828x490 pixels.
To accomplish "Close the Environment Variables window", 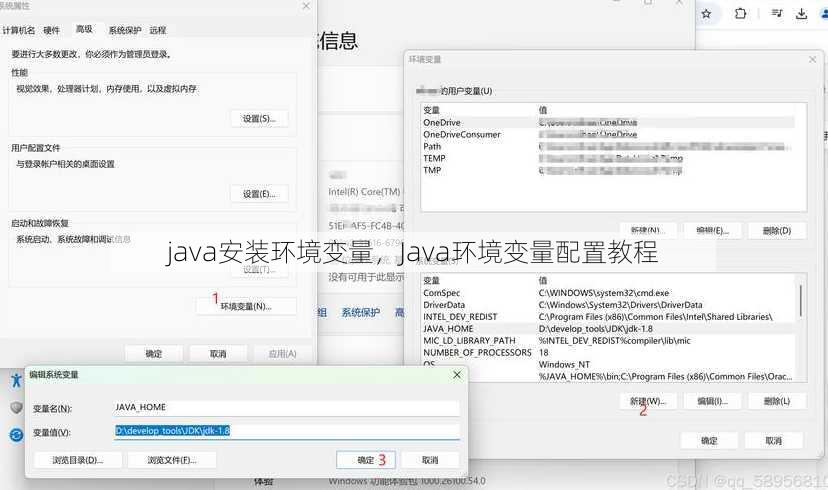I will (812, 59).
